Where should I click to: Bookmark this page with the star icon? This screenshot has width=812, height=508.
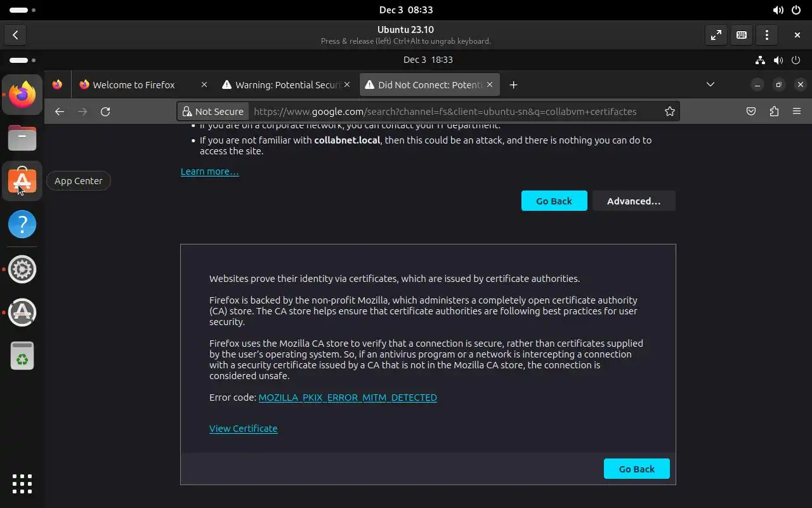670,111
